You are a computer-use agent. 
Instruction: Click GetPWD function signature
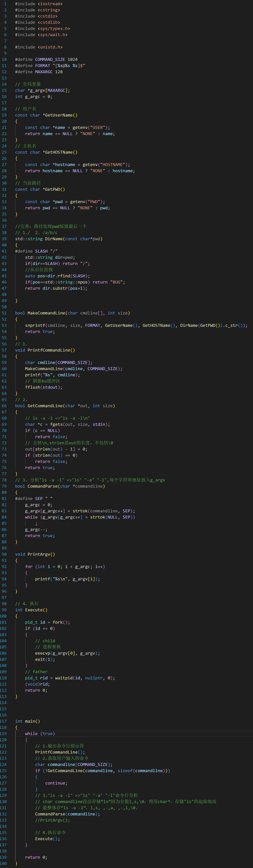[40, 189]
